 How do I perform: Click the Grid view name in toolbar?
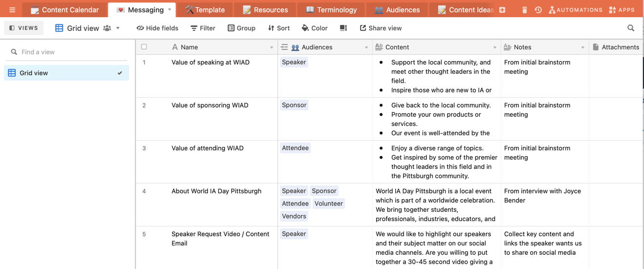(x=83, y=28)
